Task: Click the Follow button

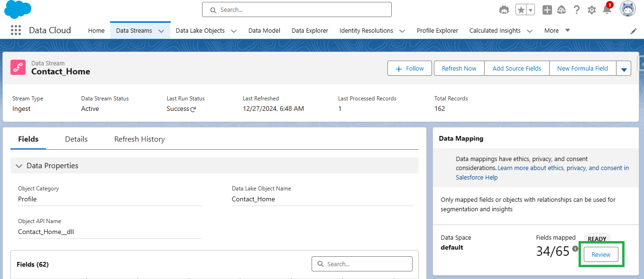Action: (410, 68)
